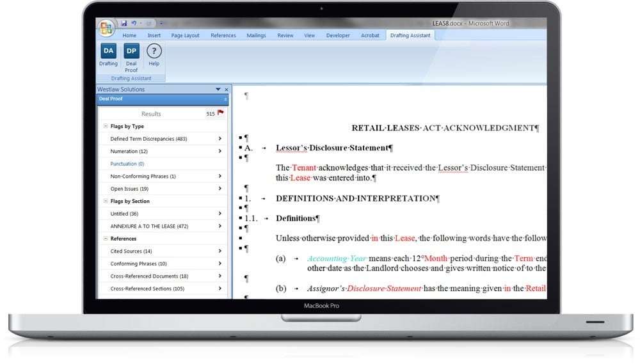Close the Westlaw Solutions pane
640x364 pixels.
click(x=227, y=90)
